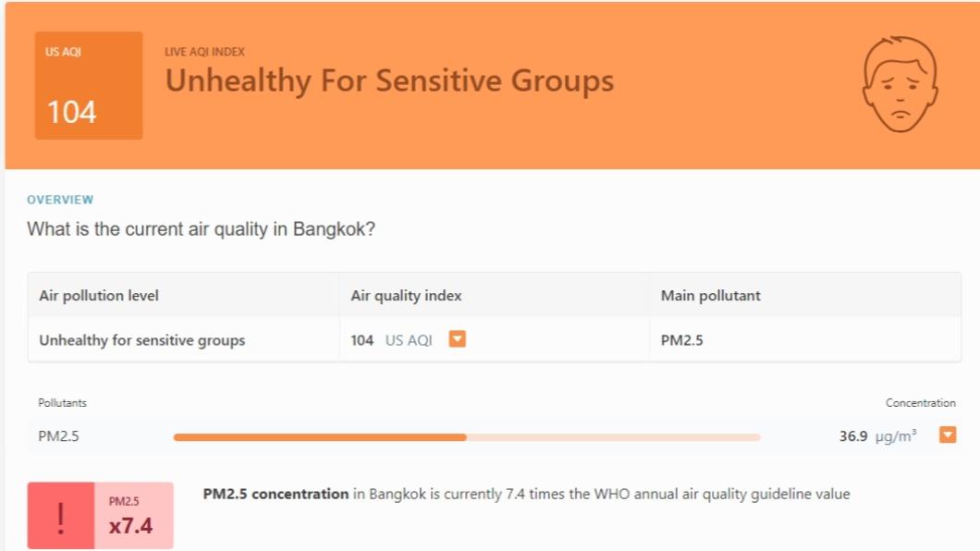Click the PM2.5 pollutant row label
Viewport: 980px width, 551px height.
coord(59,436)
